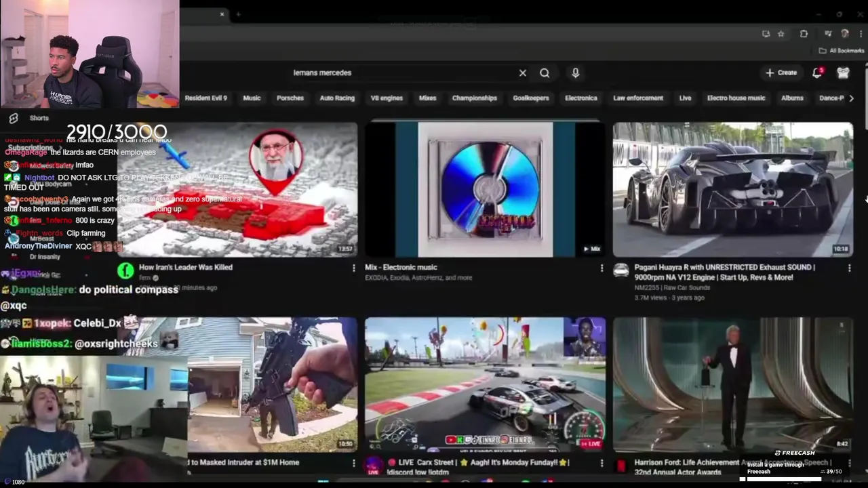This screenshot has height=488, width=868.
Task: Visit NM2255 | Raw Car Sounds channel
Action: (672, 287)
